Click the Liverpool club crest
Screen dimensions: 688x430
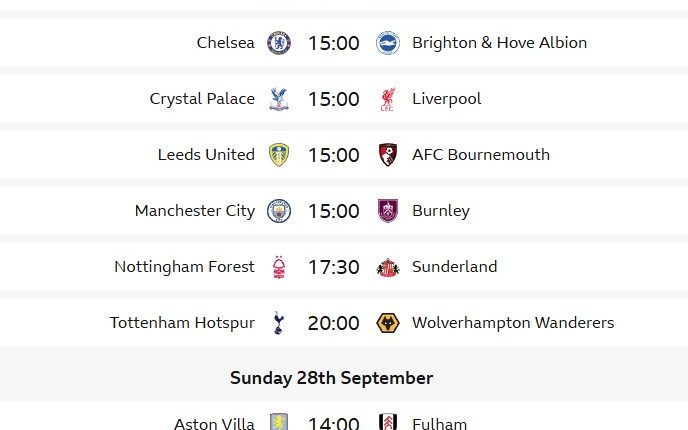387,99
